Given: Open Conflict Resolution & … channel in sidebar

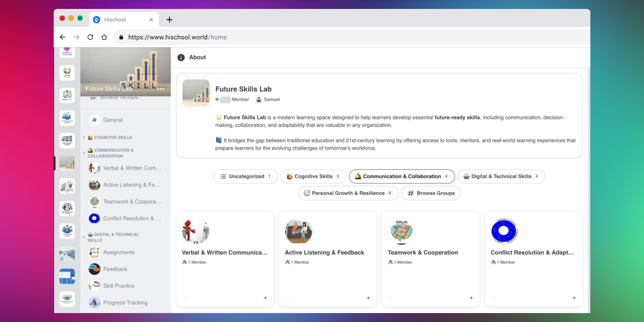Looking at the screenshot, I should tap(125, 218).
